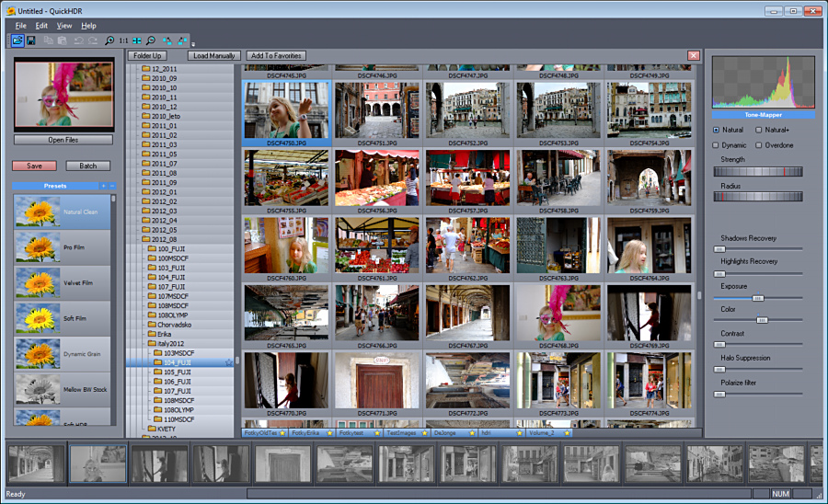This screenshot has height=504, width=828.
Task: Click the Add To Favorites button
Action: pos(276,55)
